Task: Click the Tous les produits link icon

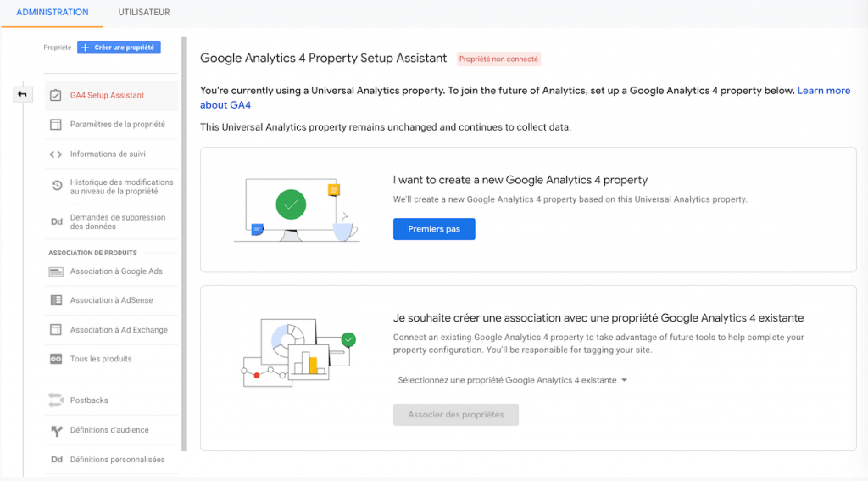Action: pyautogui.click(x=56, y=359)
